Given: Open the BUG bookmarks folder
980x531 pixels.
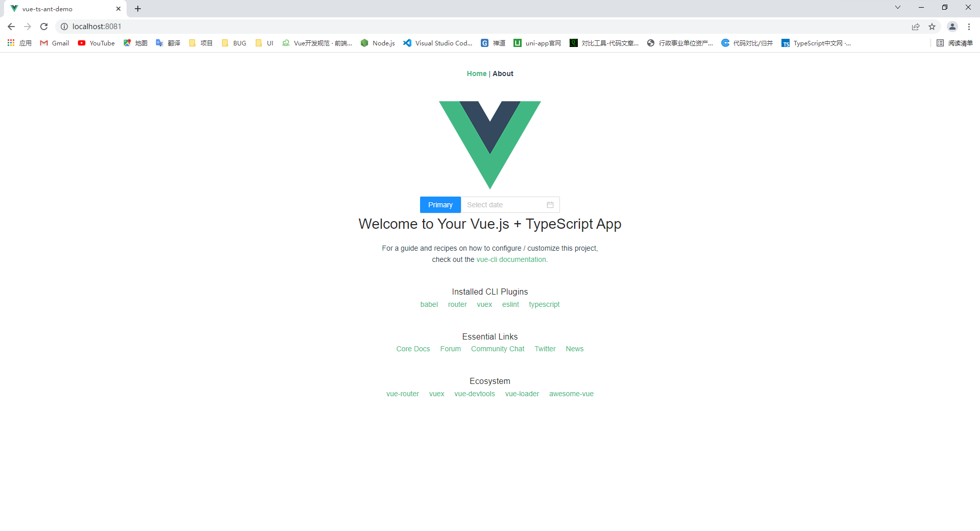Looking at the screenshot, I should 234,43.
